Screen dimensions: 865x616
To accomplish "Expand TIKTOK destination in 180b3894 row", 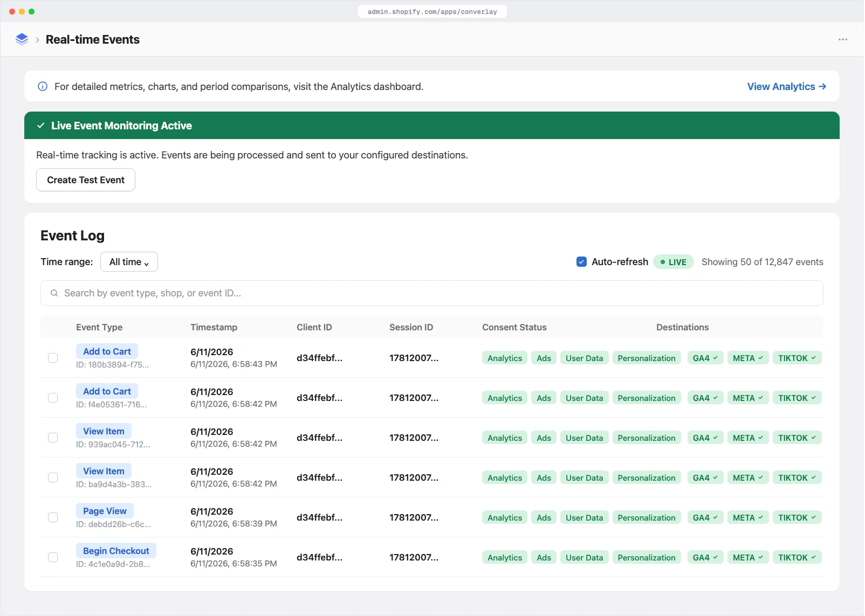I will [797, 358].
